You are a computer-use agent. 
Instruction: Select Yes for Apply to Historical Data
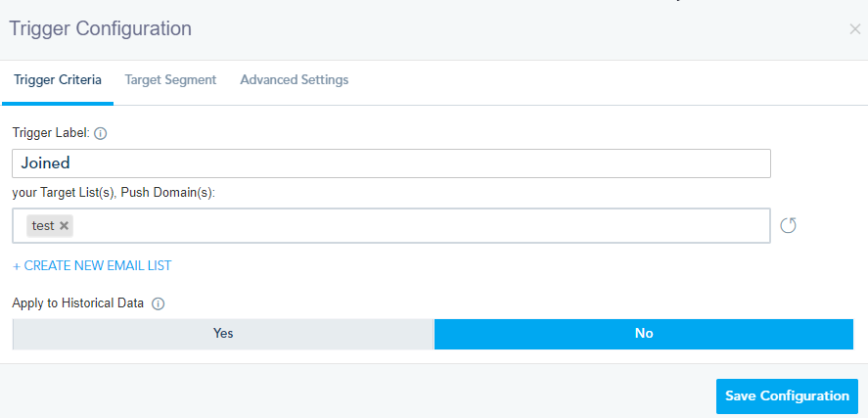coord(223,334)
